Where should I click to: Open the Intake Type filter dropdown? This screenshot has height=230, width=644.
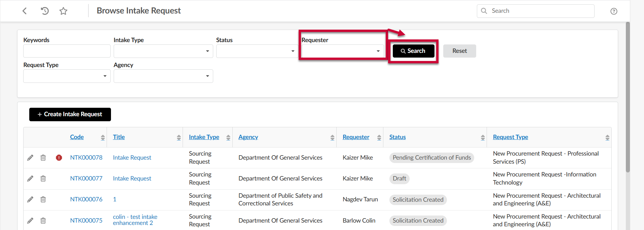(163, 51)
